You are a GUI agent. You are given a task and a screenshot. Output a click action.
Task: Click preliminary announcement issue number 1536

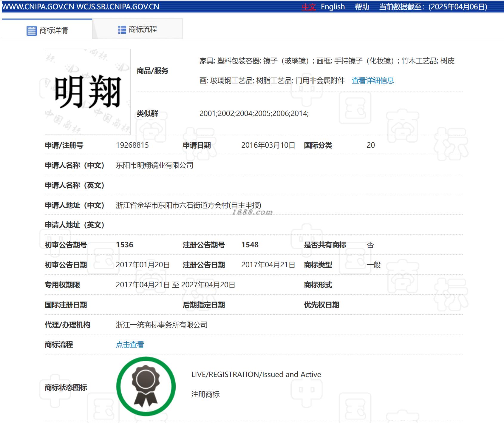pos(125,245)
